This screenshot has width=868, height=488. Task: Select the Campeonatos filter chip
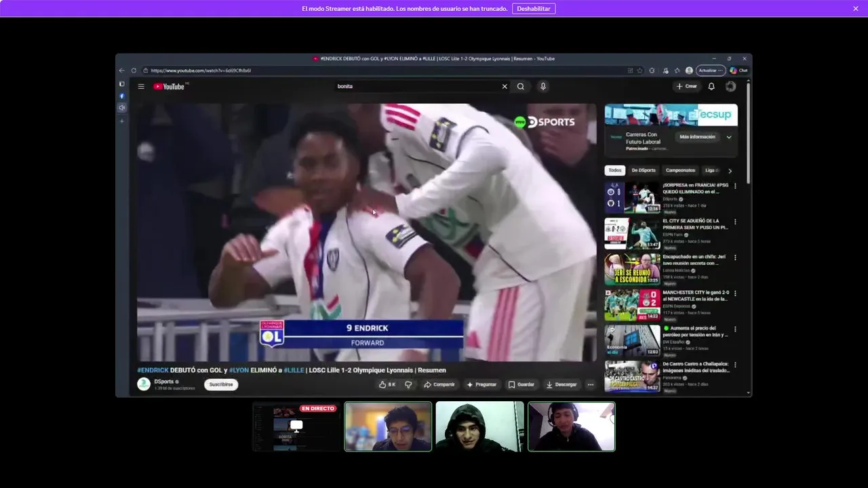click(x=680, y=170)
